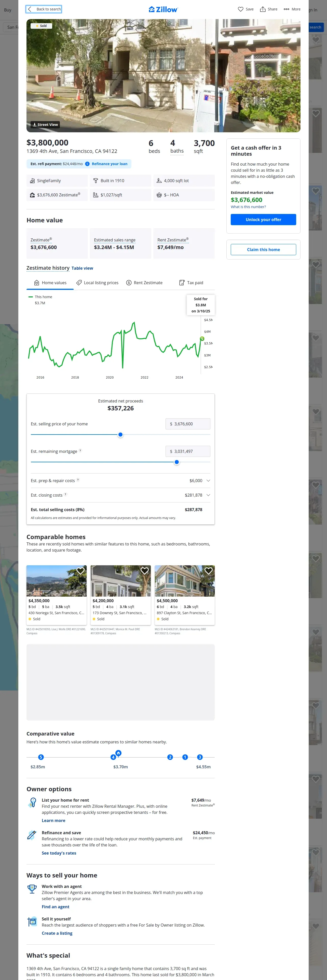Click the Built in 1910 icon
This screenshot has height=980, width=327.
tap(96, 181)
